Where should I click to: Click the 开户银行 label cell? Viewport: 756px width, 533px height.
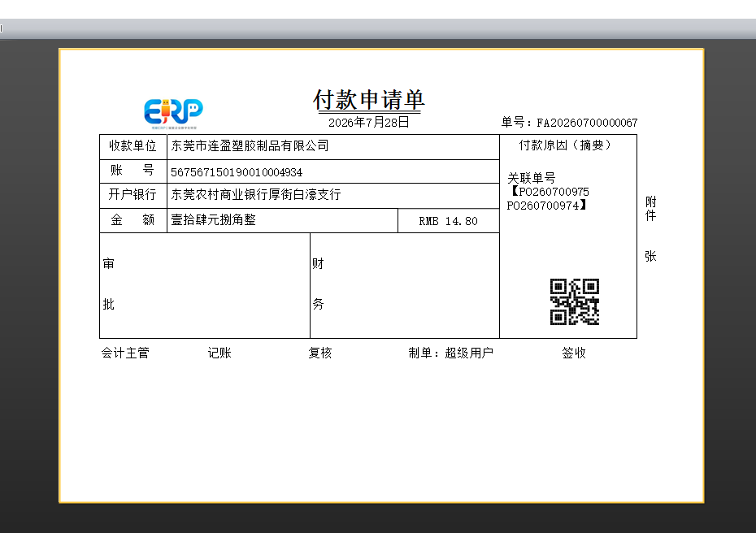pos(133,196)
